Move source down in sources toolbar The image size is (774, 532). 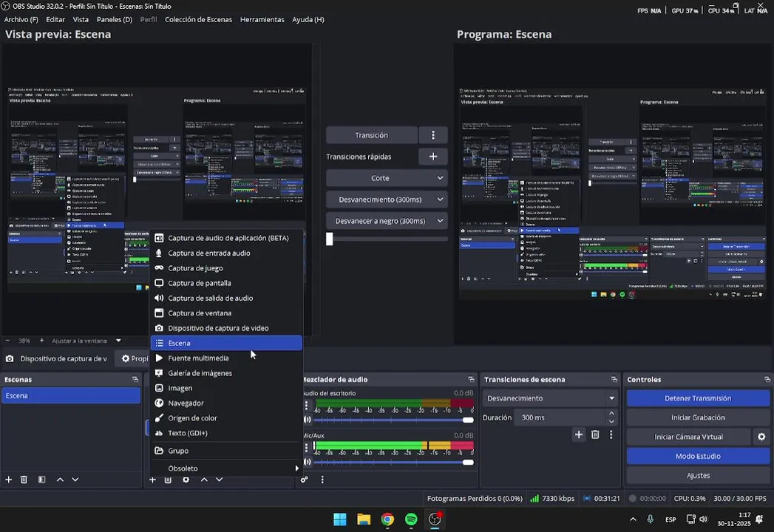click(219, 480)
